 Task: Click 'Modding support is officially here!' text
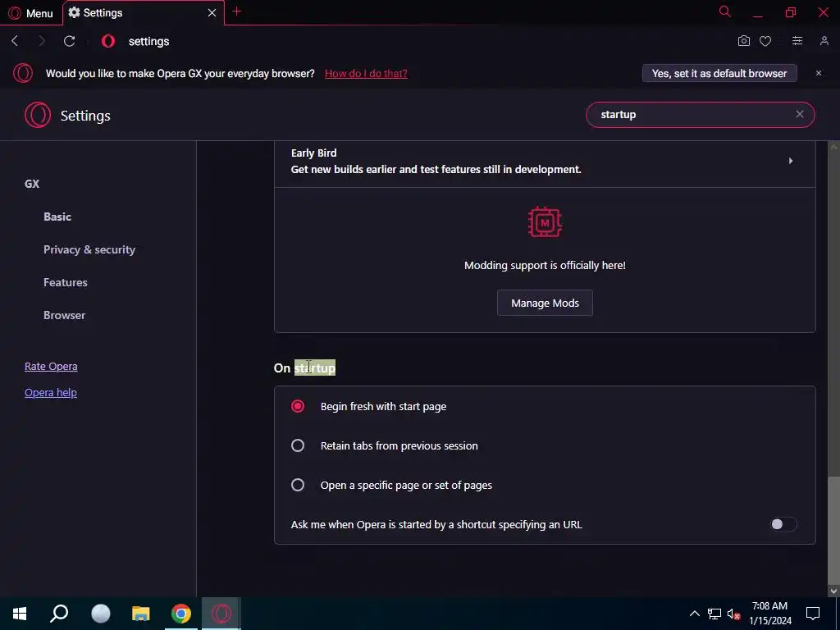[545, 265]
